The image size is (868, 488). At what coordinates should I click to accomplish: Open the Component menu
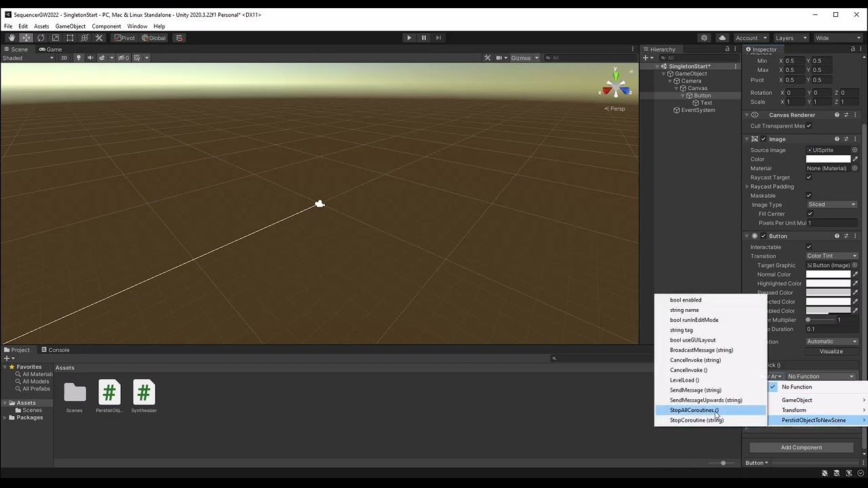pos(106,26)
